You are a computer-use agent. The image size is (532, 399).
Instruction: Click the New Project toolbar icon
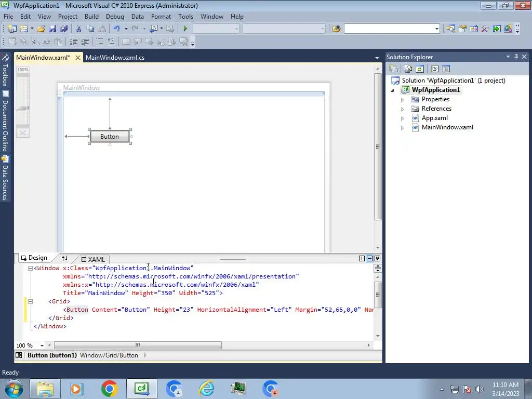point(12,29)
